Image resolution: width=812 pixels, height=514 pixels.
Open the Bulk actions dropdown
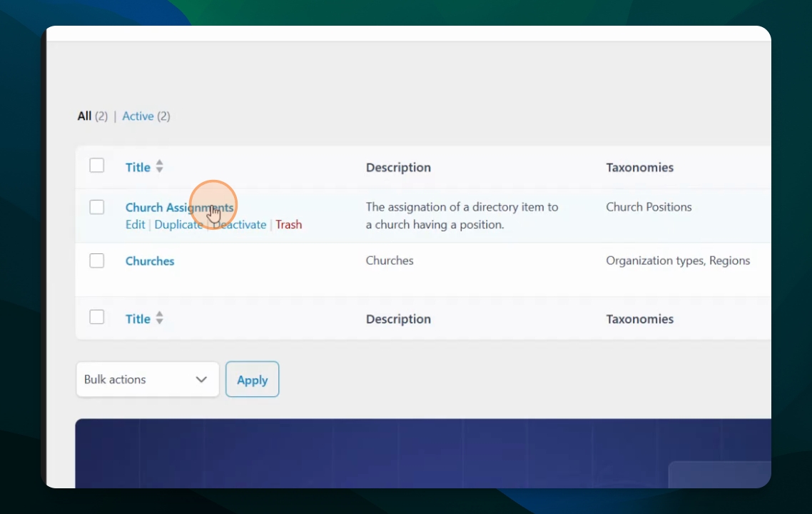[148, 379]
